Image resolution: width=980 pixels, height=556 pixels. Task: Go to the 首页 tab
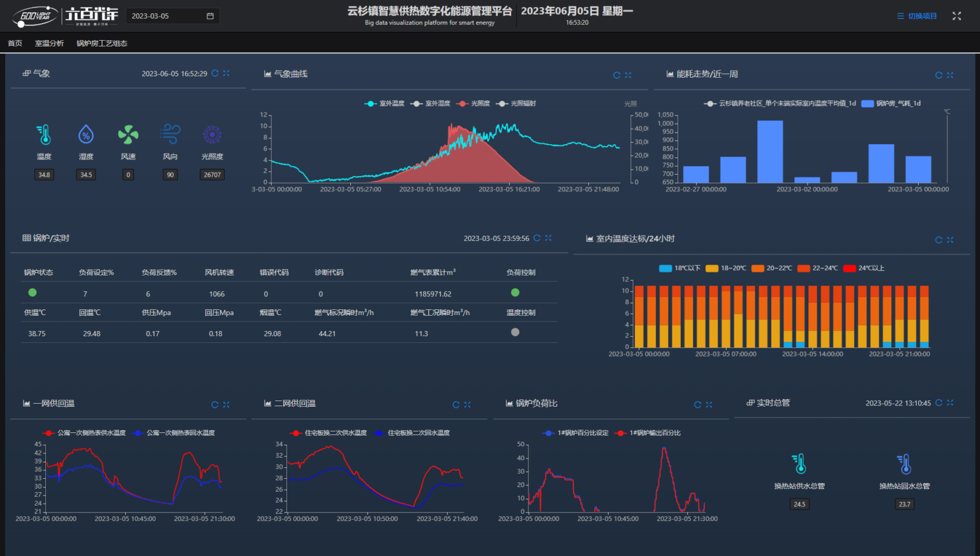(x=15, y=43)
